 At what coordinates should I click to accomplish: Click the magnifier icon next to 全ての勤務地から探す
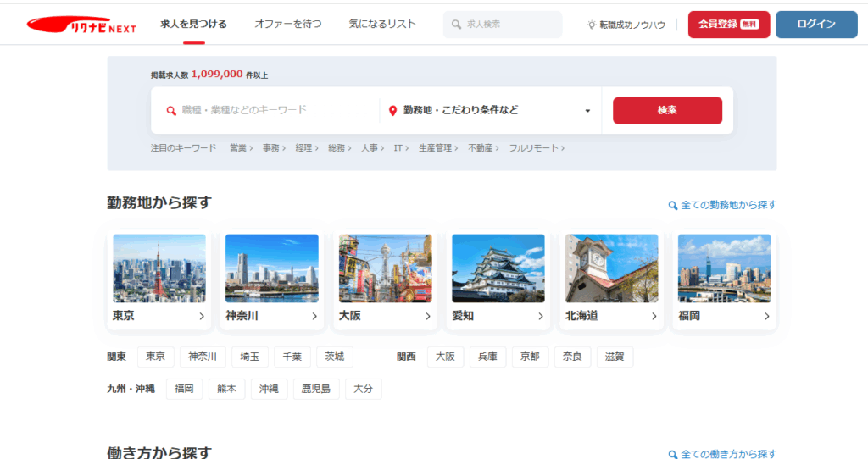tap(673, 205)
